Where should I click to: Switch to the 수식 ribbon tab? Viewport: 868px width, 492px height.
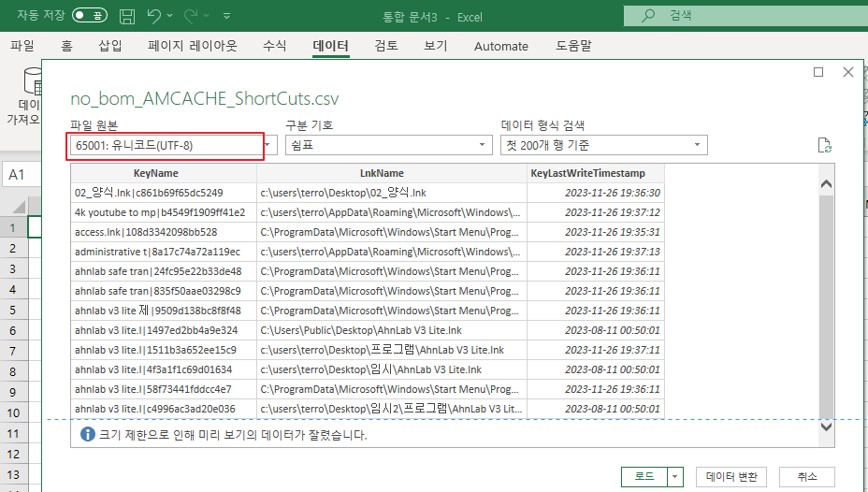(x=274, y=46)
